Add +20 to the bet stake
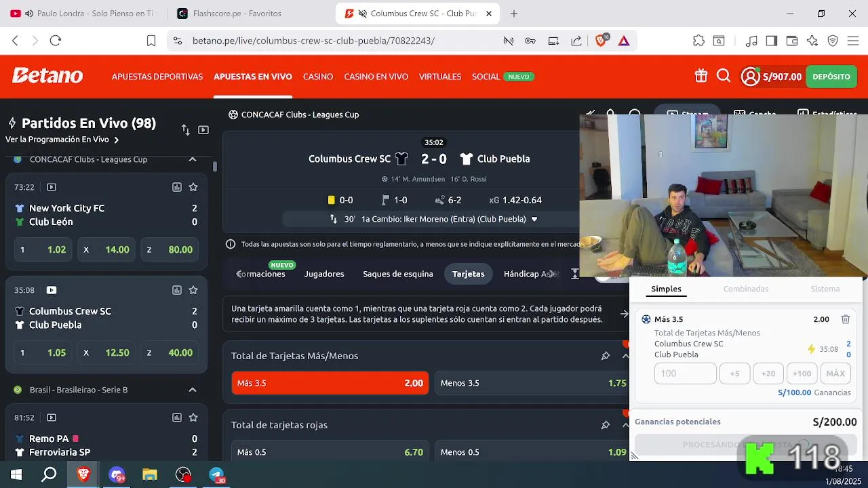This screenshot has width=868, height=488. coord(768,373)
